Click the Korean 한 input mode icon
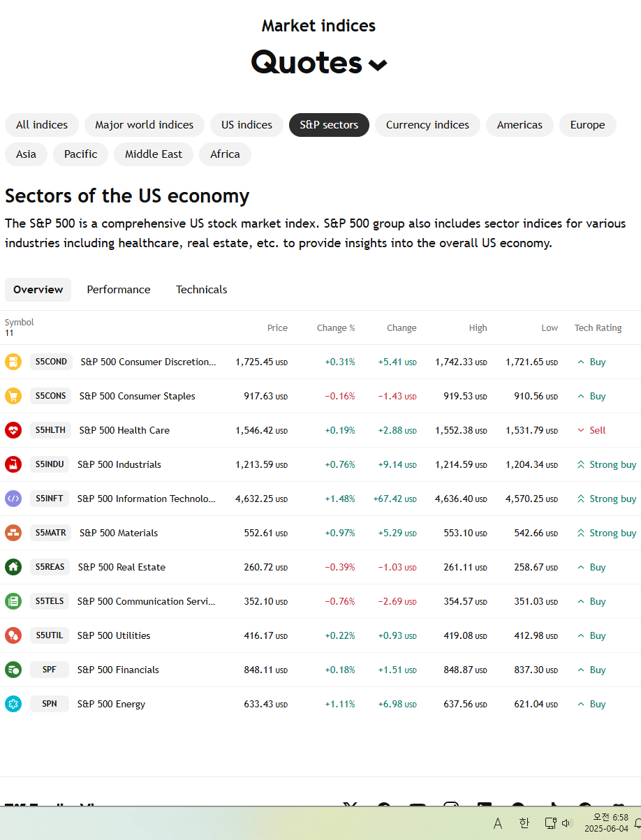Screen dimensions: 641x840 [x=524, y=823]
